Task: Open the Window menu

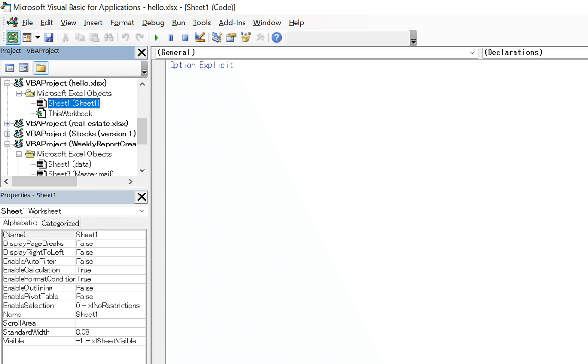Action: click(267, 23)
